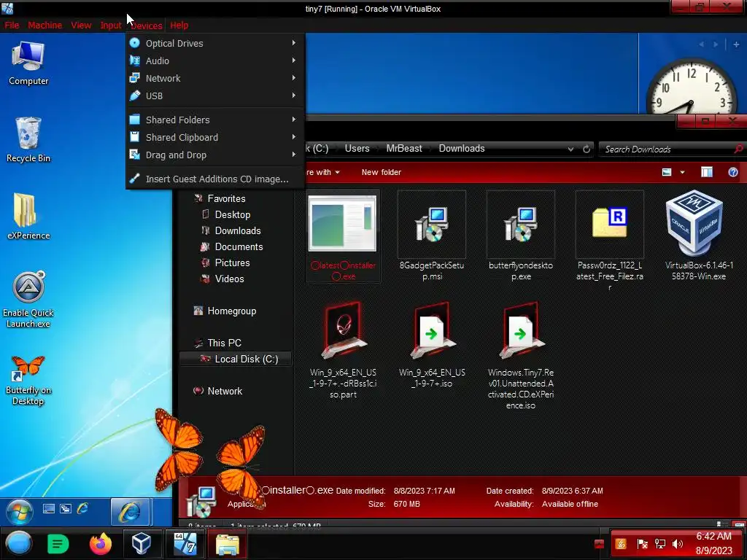Open the Input menu
The height and width of the screenshot is (560, 747).
[x=111, y=26]
